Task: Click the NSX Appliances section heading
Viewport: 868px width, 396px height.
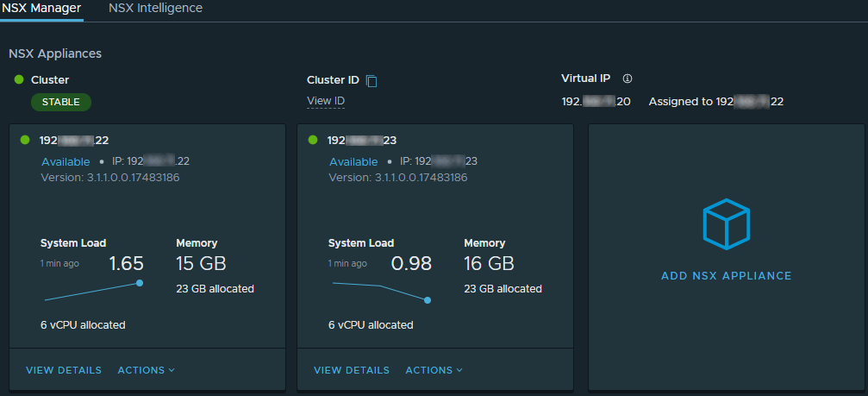Action: coord(55,53)
